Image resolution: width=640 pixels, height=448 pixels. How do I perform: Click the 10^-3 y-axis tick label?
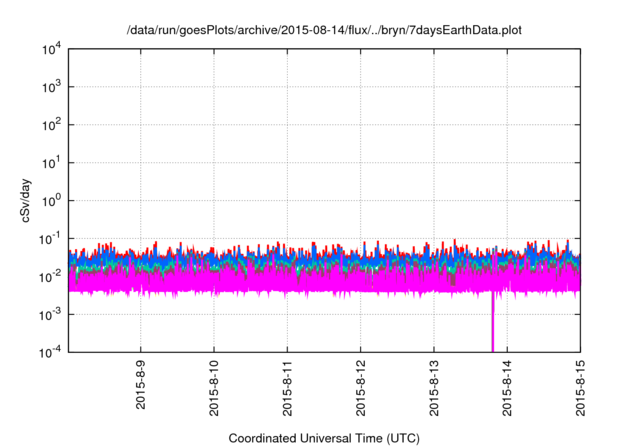tap(50, 315)
